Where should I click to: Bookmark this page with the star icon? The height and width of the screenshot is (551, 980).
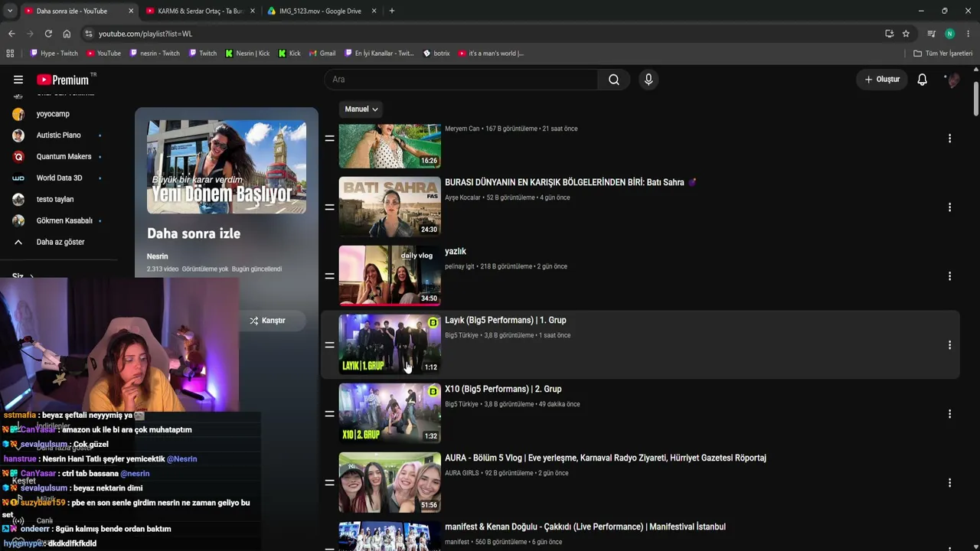pos(906,34)
